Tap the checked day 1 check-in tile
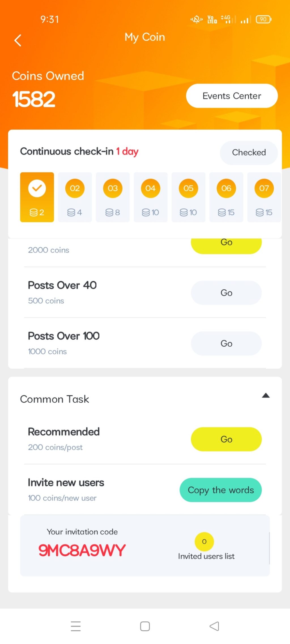Viewport: 290px width, 644px height. pos(37,197)
